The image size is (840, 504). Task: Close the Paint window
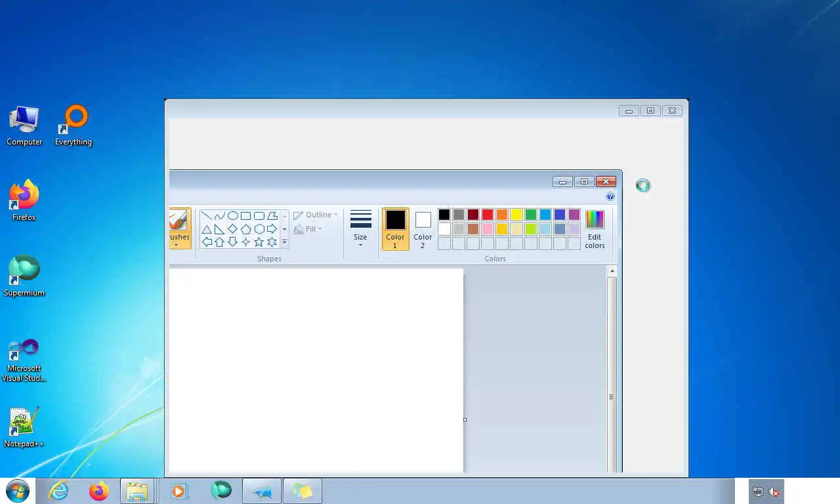(606, 182)
